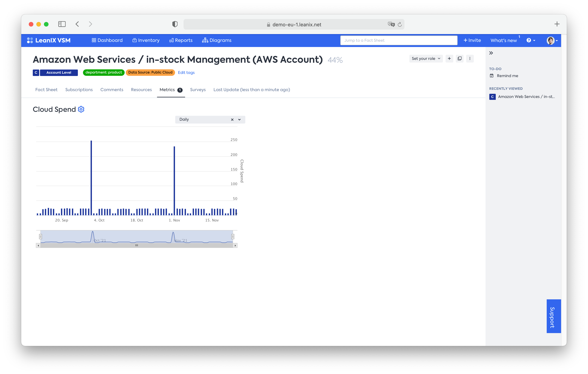Click Remind me in To-Do
This screenshot has width=588, height=374.
point(507,76)
